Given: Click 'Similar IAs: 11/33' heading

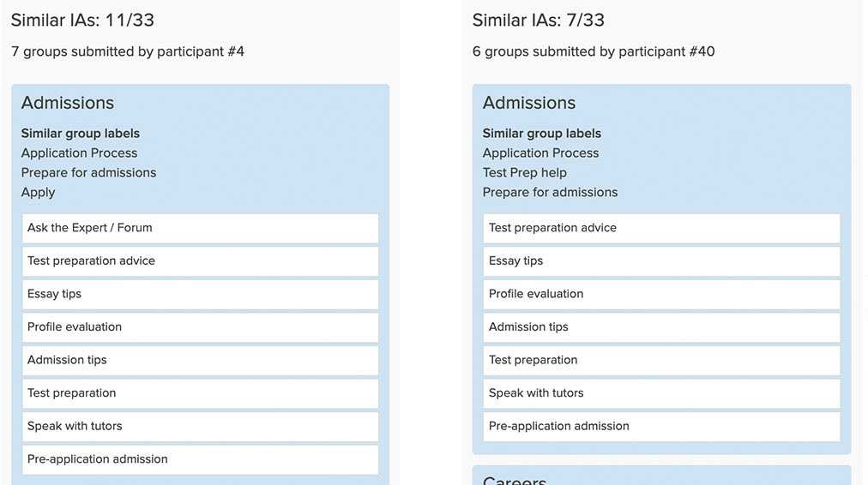Looking at the screenshot, I should click(x=82, y=20).
